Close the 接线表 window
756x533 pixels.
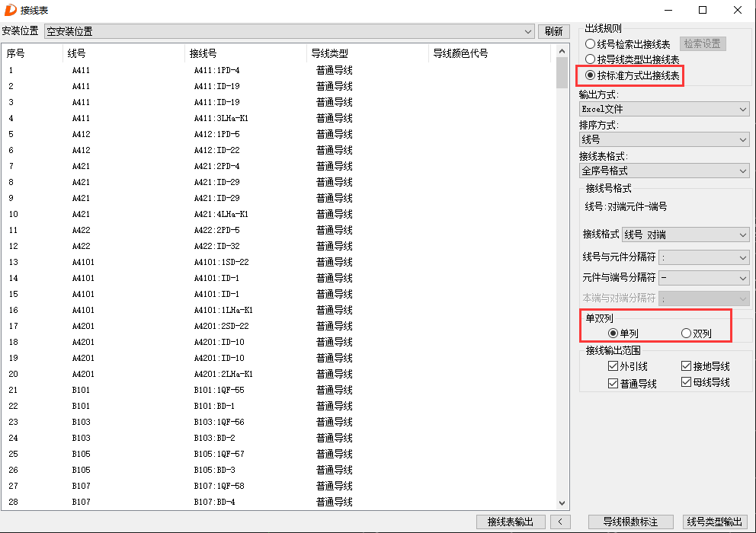(x=737, y=10)
